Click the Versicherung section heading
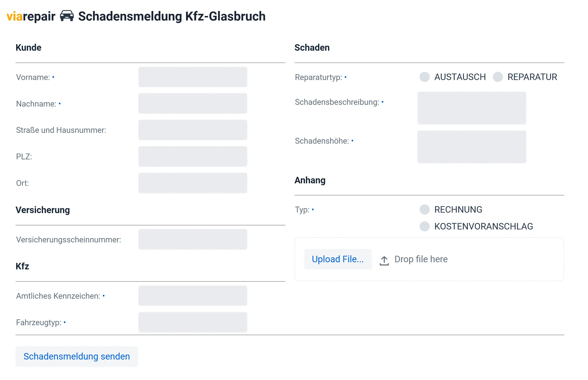Viewport: 588px width, 380px height. coord(43,210)
